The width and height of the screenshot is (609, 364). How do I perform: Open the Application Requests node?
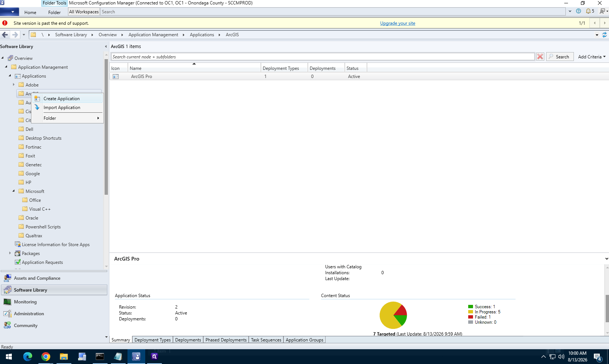42,262
